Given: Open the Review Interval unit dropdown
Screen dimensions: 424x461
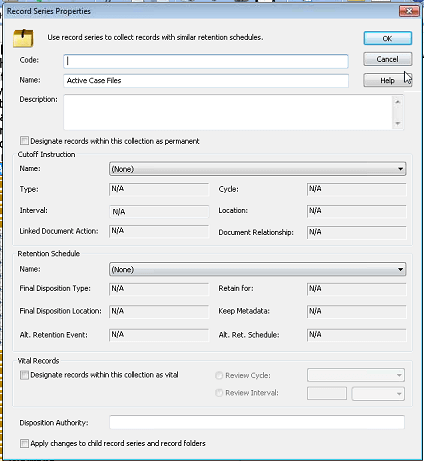Looking at the screenshot, I should [x=378, y=394].
